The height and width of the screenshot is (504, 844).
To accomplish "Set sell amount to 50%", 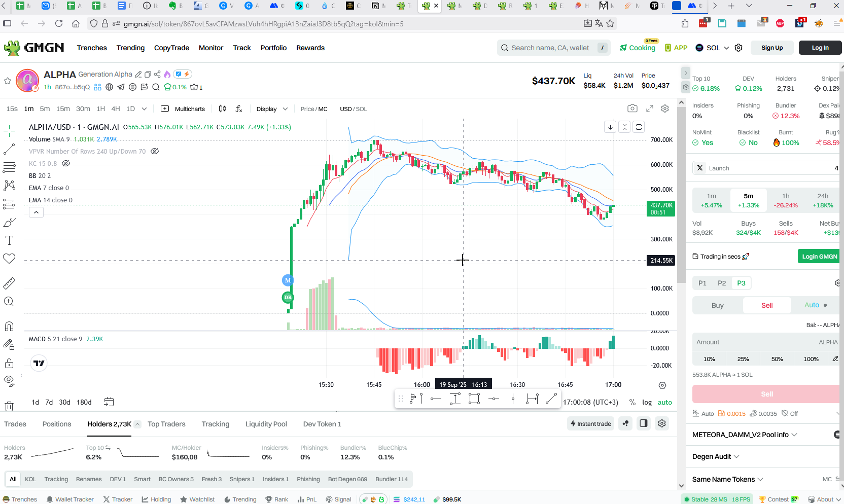I will point(777,358).
